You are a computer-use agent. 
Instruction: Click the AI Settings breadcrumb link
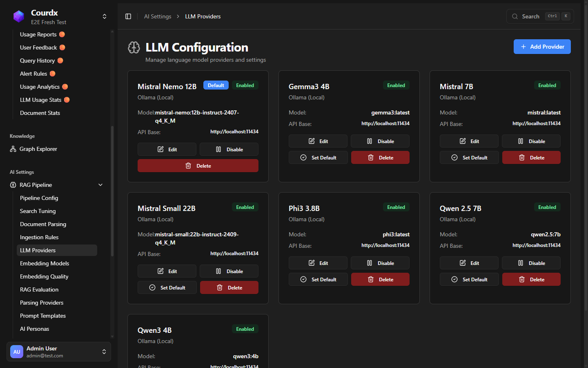pyautogui.click(x=158, y=16)
